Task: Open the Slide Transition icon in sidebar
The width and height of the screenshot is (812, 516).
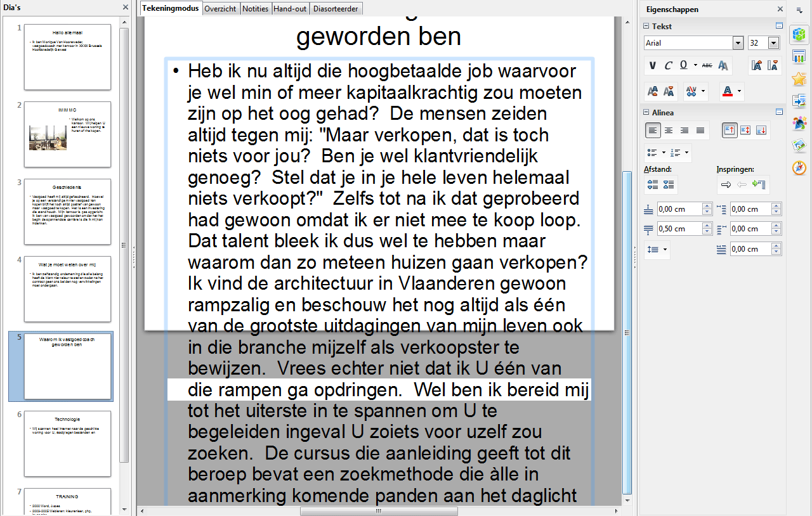Action: [799, 101]
